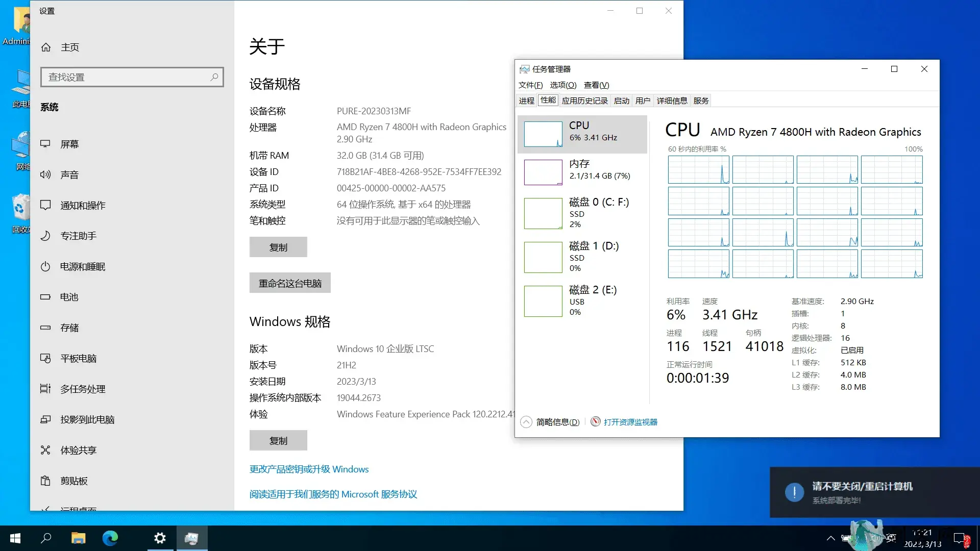Open Microsoft Edge from the taskbar
Image resolution: width=980 pixels, height=551 pixels.
[110, 538]
